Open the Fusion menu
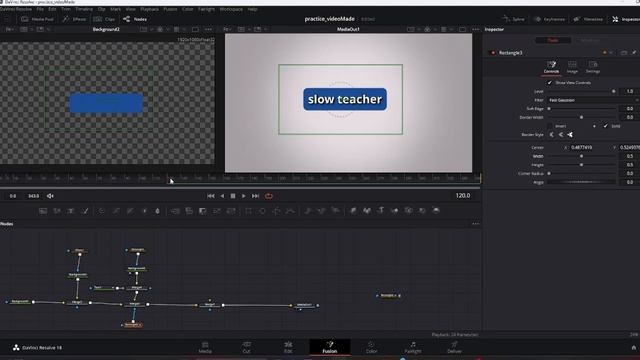Viewport: 640px width, 360px height. [170, 9]
